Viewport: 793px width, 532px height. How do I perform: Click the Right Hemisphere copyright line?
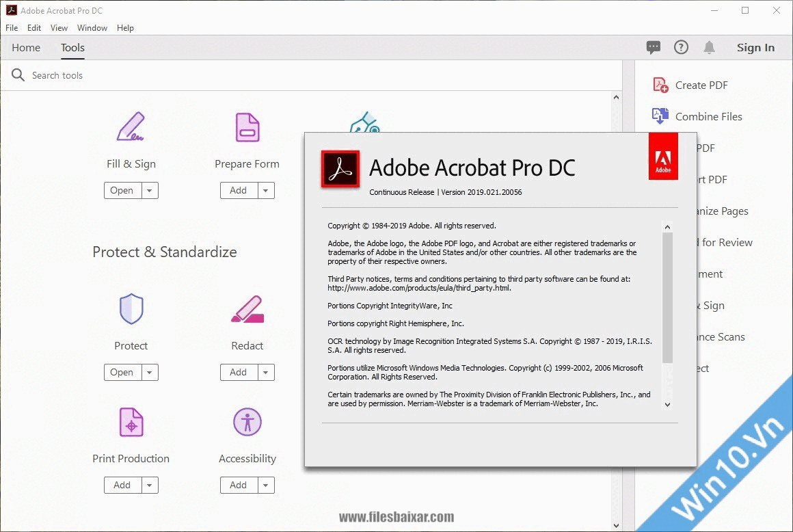tap(396, 323)
